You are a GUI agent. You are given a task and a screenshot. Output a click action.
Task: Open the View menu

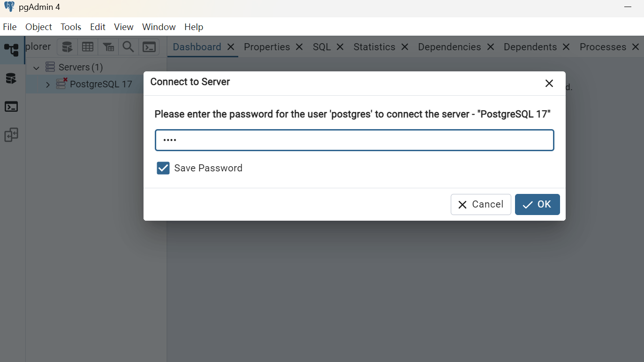pos(124,27)
